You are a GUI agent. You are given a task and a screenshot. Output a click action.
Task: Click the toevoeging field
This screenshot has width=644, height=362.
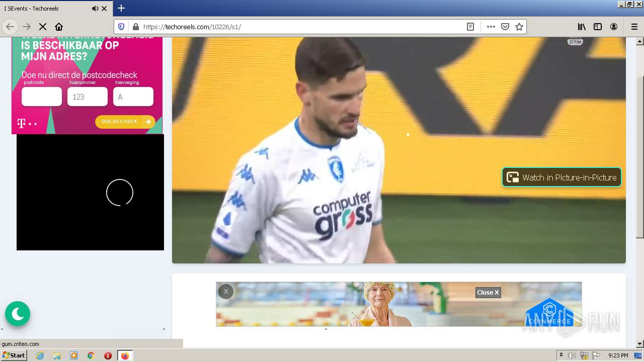(133, 97)
